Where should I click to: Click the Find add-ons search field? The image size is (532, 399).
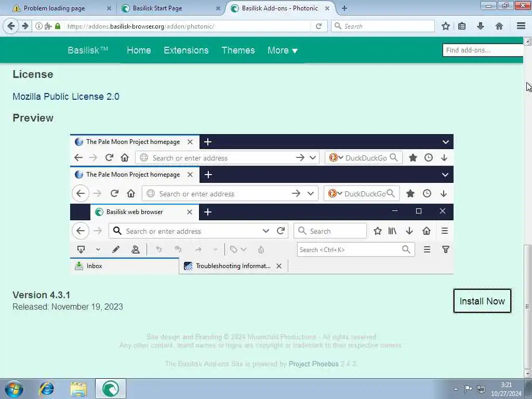click(483, 50)
